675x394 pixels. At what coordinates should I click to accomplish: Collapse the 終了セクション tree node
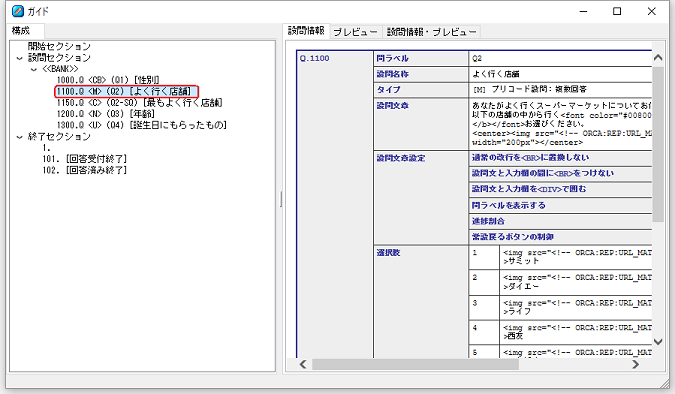[19, 137]
